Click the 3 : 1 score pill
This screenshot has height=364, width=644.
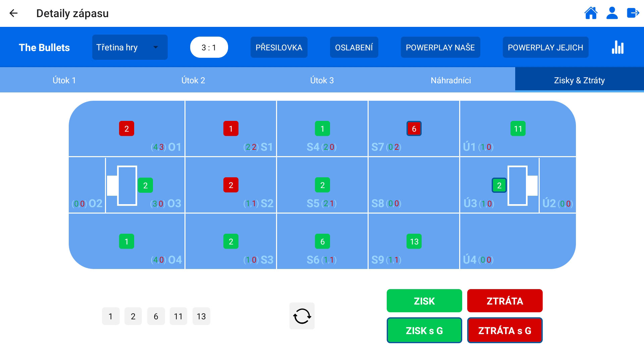coord(209,47)
